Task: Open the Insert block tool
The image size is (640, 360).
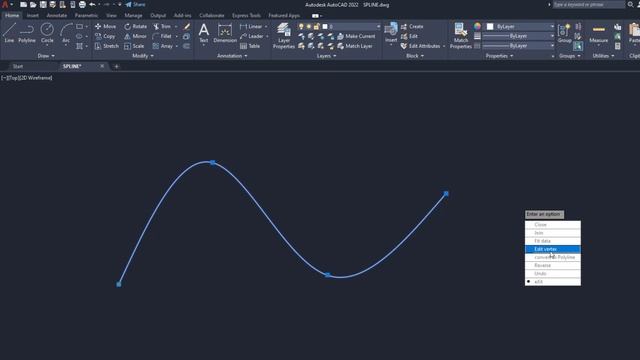Action: click(391, 33)
